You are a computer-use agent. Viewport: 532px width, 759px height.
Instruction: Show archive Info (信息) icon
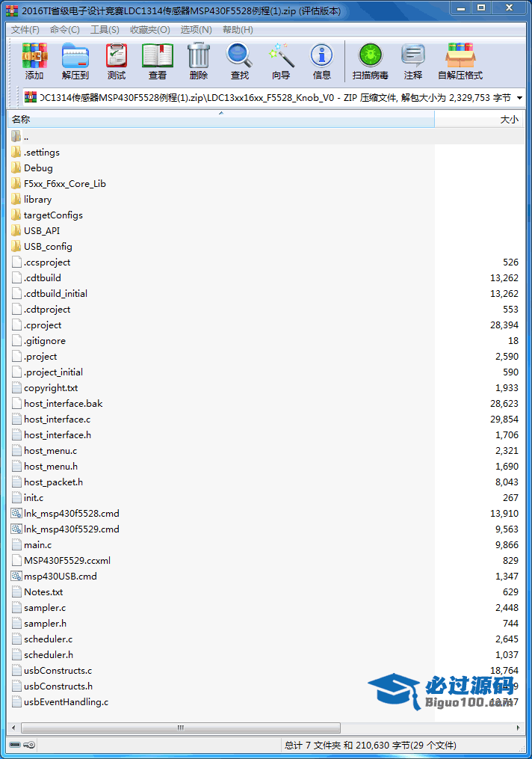(x=321, y=55)
